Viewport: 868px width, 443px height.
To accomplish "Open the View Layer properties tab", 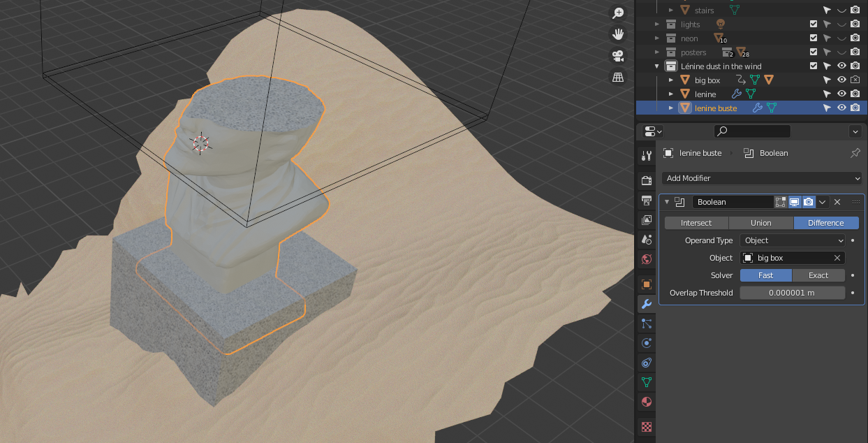I will point(647,220).
